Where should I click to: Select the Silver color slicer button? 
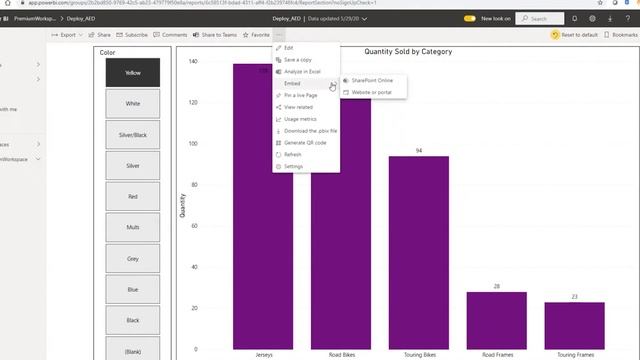pos(133,166)
